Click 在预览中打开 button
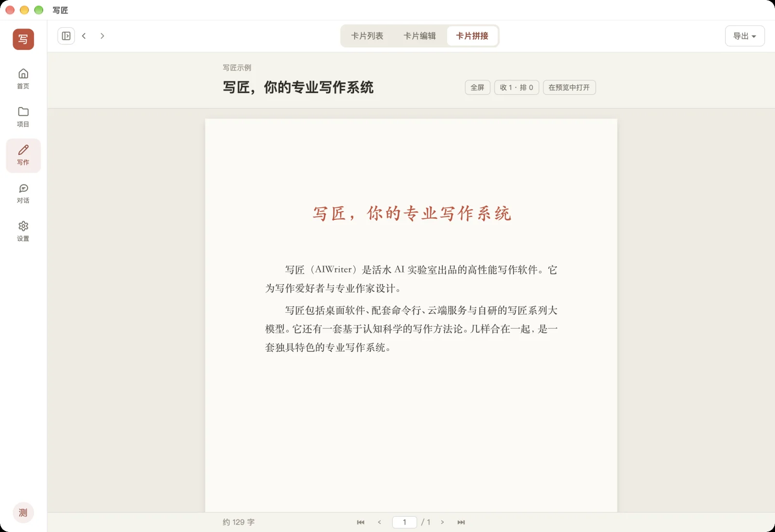Screen dimensions: 775x532 point(569,88)
